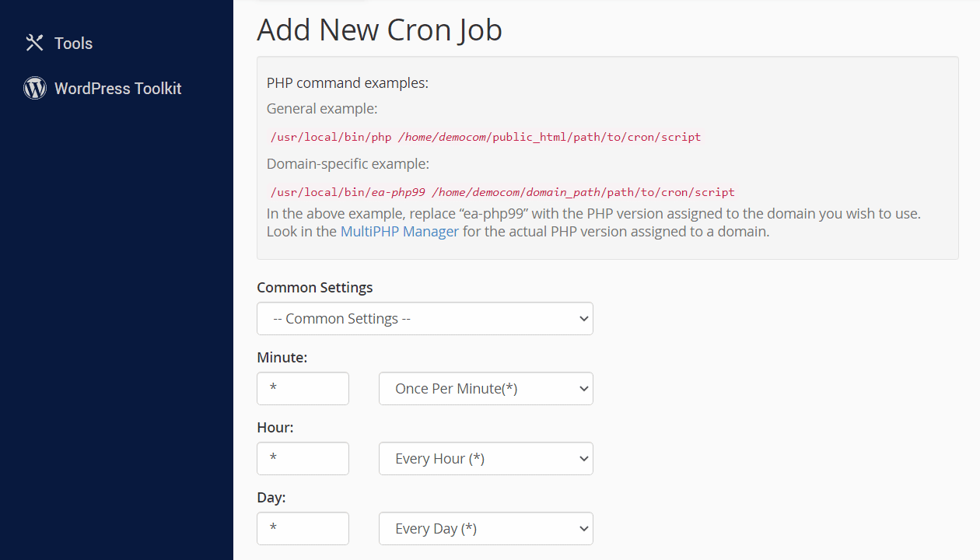Screen dimensions: 980x560
Task: Open the MultiPHP Manager link
Action: (399, 232)
